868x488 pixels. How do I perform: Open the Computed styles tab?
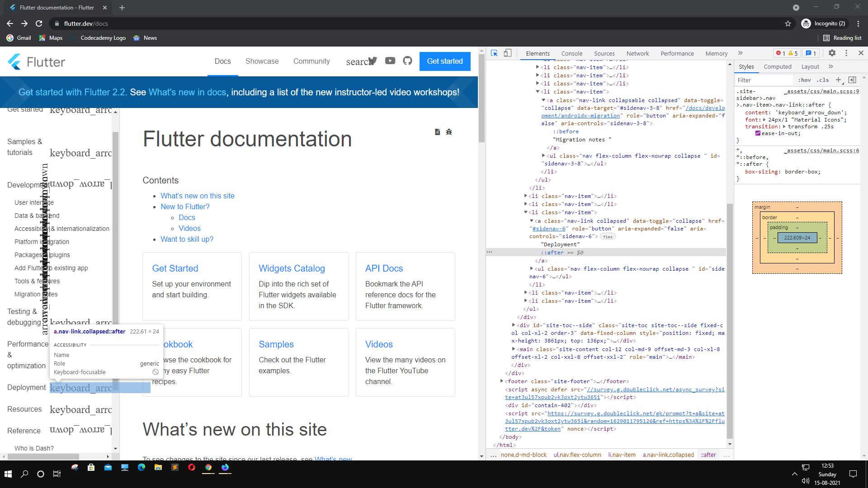[x=777, y=66]
